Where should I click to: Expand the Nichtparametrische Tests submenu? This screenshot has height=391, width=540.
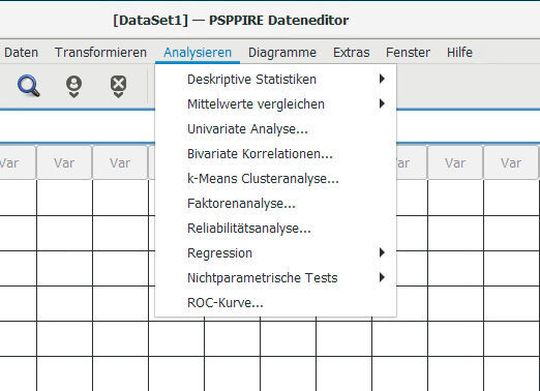click(276, 278)
